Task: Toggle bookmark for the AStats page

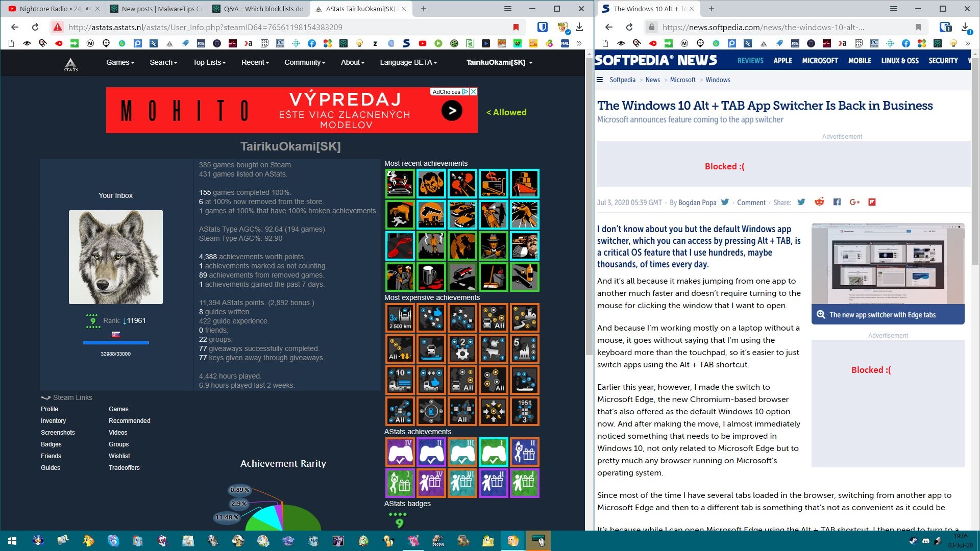Action: point(516,27)
